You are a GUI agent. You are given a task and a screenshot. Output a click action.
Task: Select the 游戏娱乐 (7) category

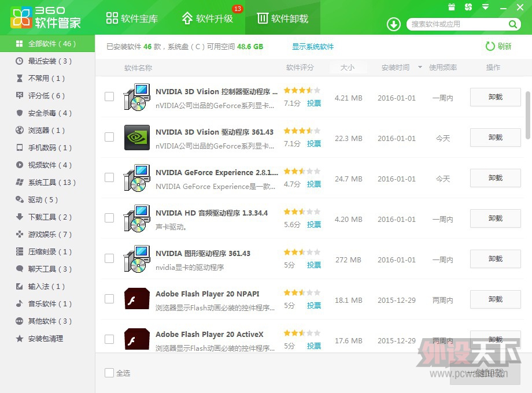tap(47, 234)
